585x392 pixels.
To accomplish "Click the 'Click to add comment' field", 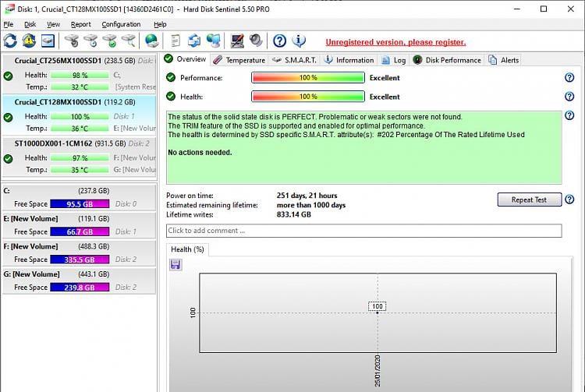I will click(363, 231).
